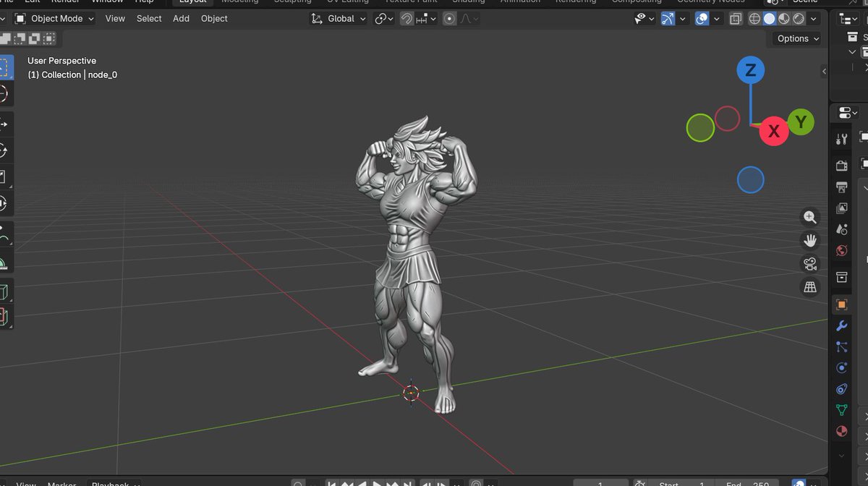Open the snapping options dropdown

pos(427,19)
